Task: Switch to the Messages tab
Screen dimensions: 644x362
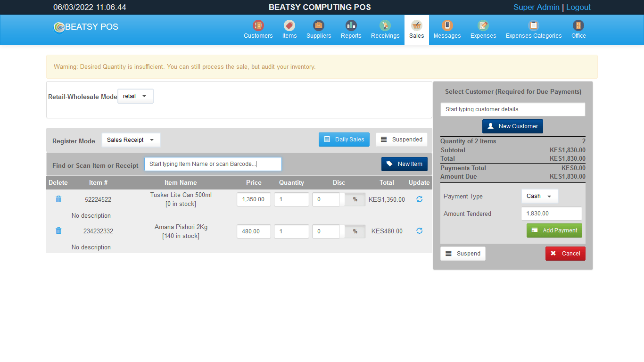Action: 447,30
